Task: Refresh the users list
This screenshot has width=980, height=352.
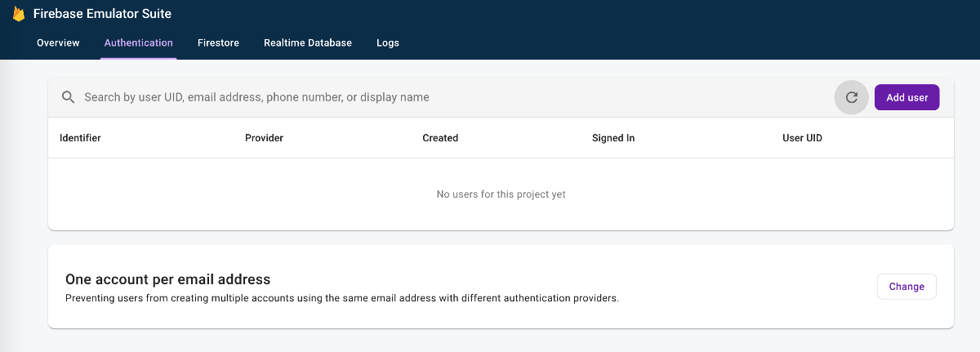Action: 851,97
